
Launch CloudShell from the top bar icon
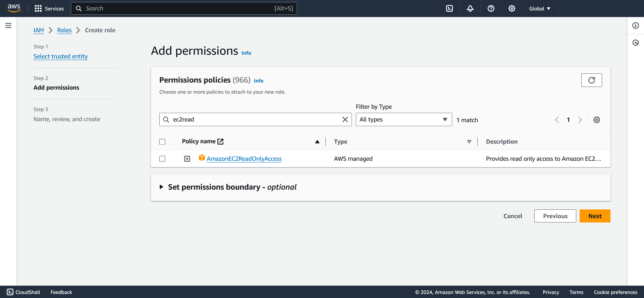[449, 8]
